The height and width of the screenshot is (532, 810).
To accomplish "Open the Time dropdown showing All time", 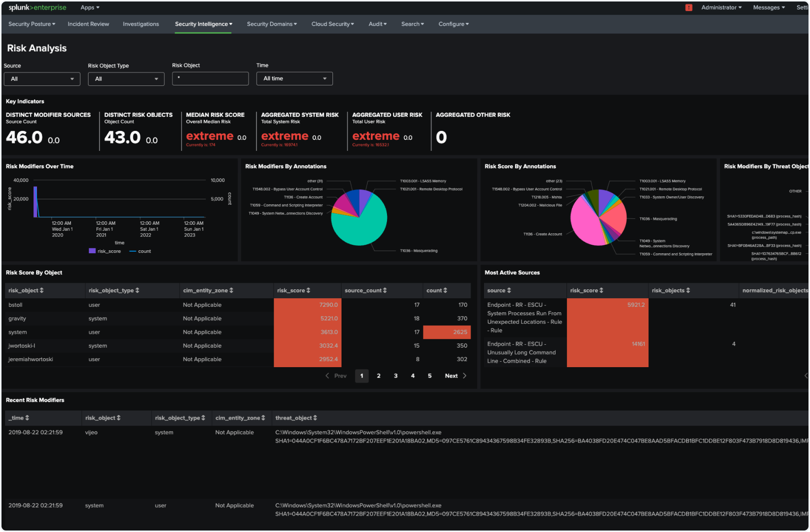I will (294, 78).
